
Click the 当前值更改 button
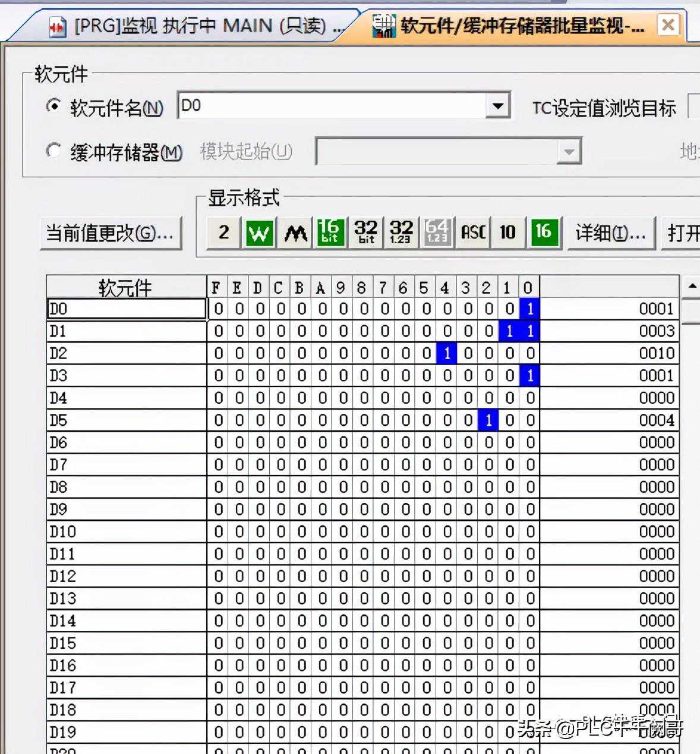coord(111,233)
